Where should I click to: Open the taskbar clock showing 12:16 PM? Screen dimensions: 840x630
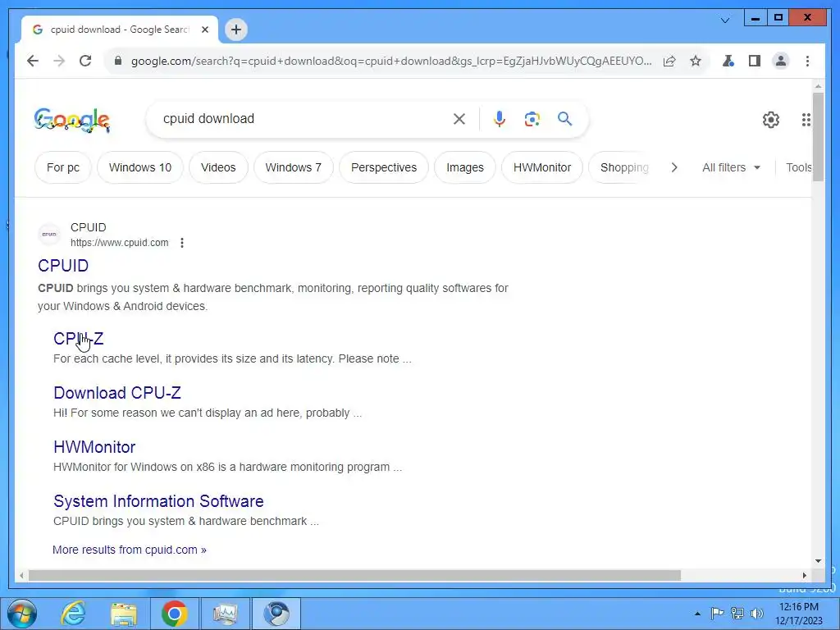[x=798, y=614]
